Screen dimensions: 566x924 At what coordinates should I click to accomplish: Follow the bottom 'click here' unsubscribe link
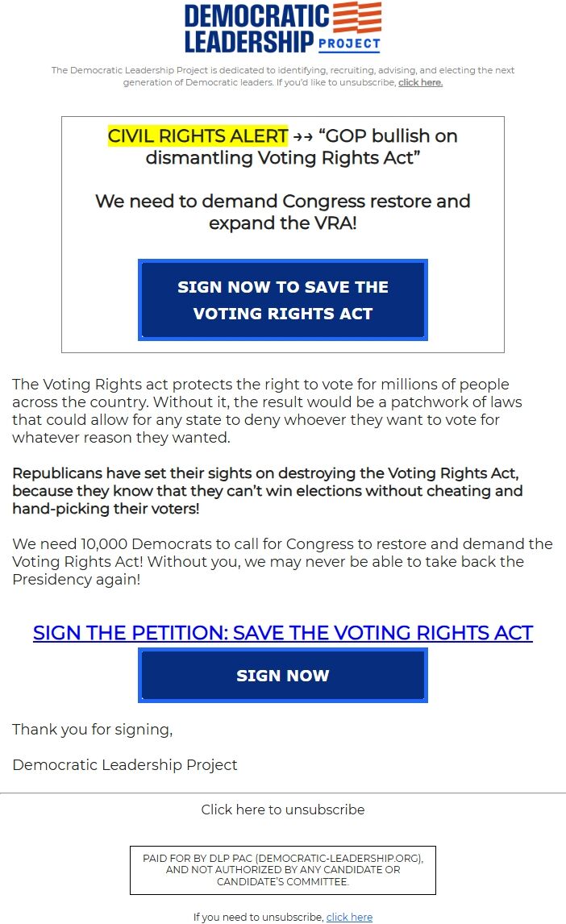coord(349,917)
